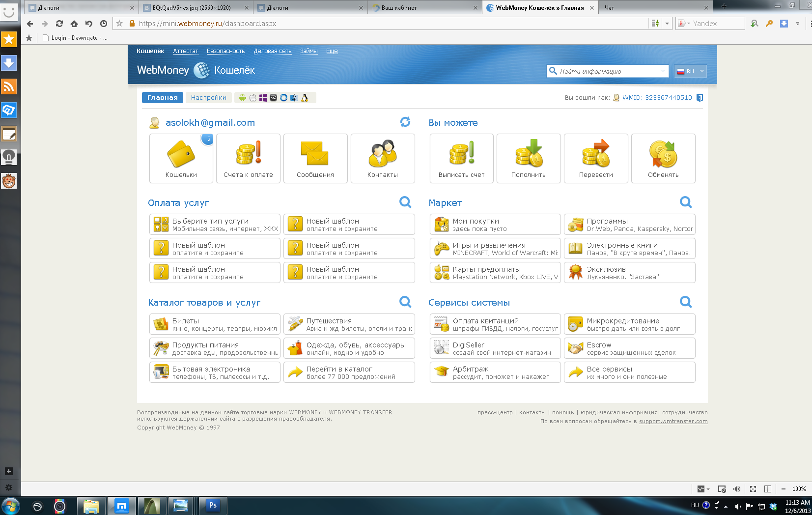812x515 pixels.
Task: Click the Apple platform icon
Action: [252, 98]
